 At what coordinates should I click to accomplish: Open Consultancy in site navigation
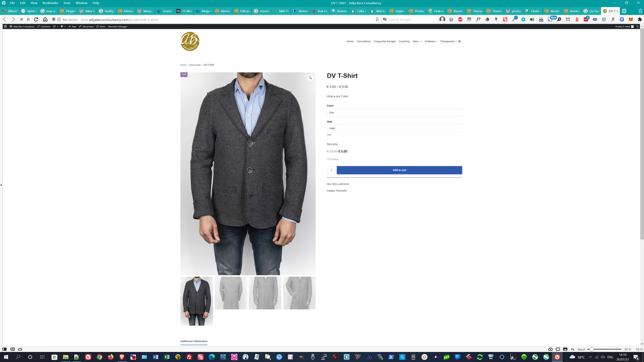[364, 41]
